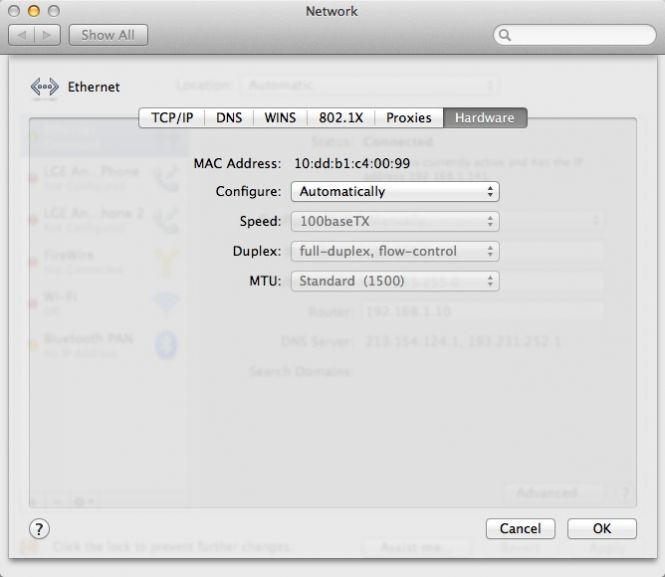This screenshot has width=665, height=577.
Task: Expand the Duplex dropdown menu
Action: click(x=395, y=251)
